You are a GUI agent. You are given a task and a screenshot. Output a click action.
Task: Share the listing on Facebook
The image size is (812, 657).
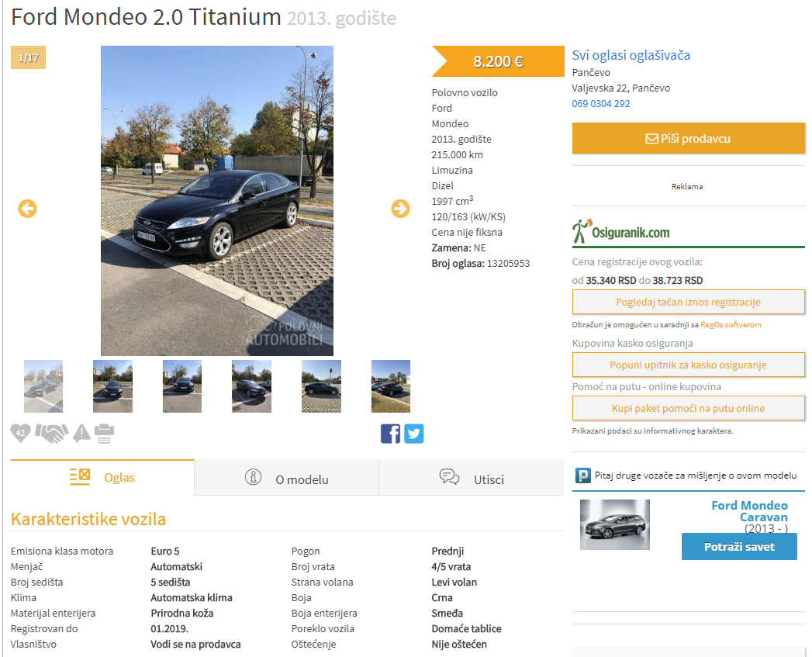click(390, 434)
